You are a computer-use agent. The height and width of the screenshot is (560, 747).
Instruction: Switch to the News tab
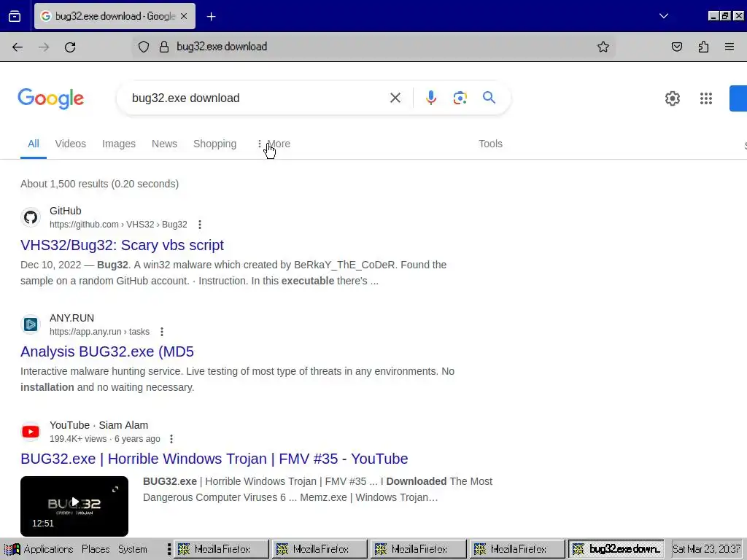click(164, 144)
